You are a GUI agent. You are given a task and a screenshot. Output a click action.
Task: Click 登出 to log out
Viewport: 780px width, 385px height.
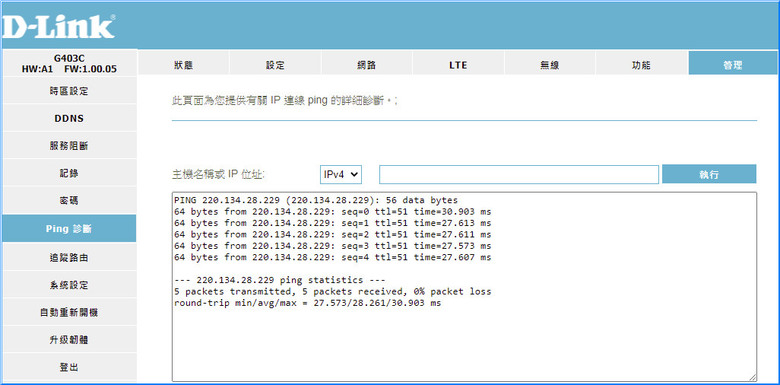click(x=69, y=367)
